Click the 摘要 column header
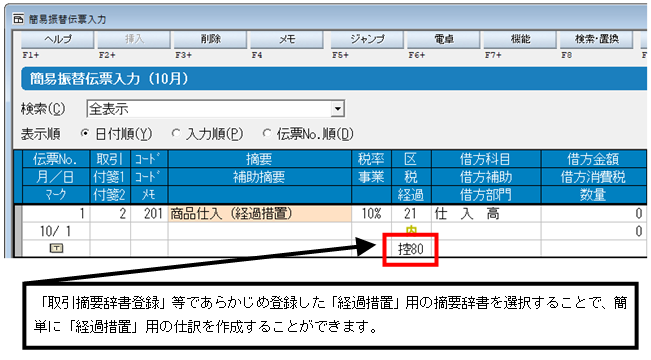Viewport: 651px width, 360px height. click(x=259, y=159)
